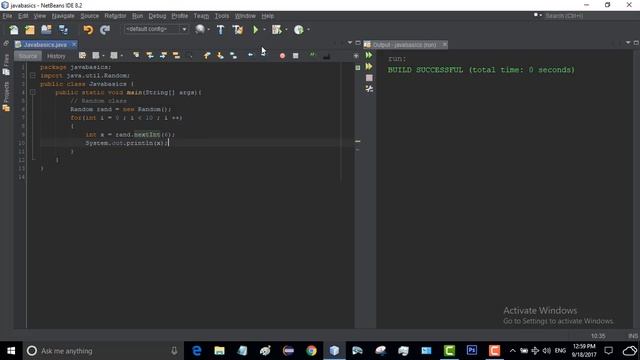Click the Redo arrow icon
Screen dimensions: 640x360
click(105, 30)
